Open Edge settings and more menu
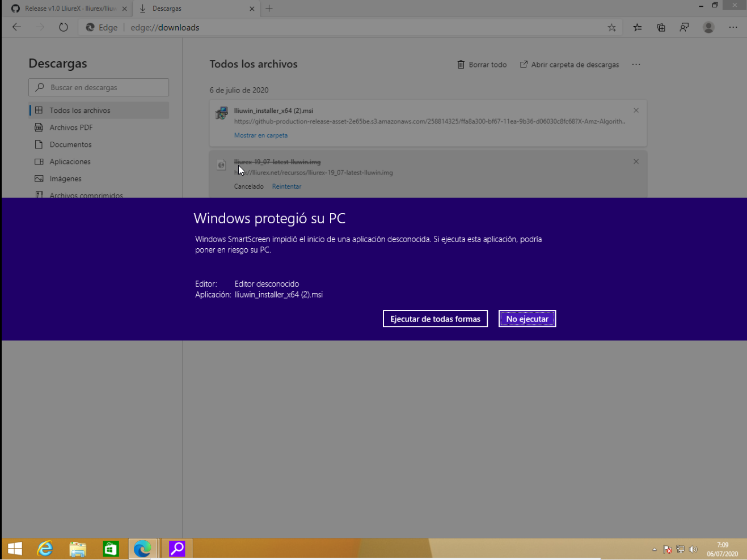 pyautogui.click(x=733, y=27)
